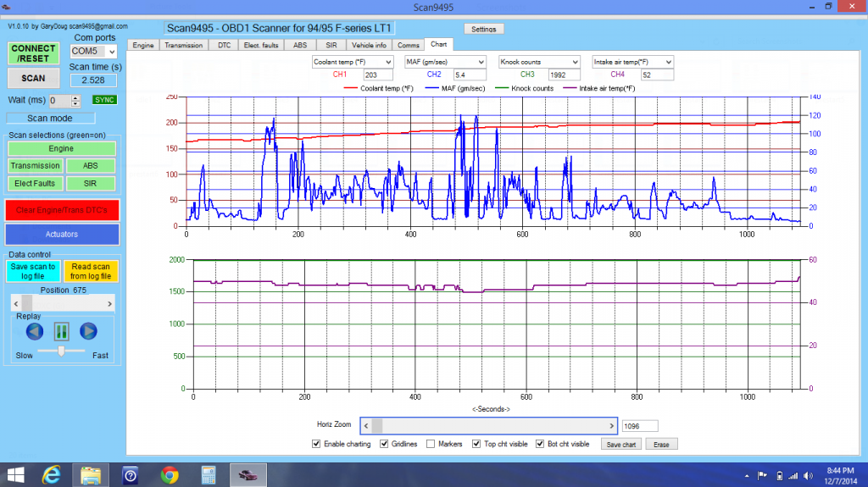Click Read scan from log file
Viewport: 868px width, 487px height.
pos(91,271)
